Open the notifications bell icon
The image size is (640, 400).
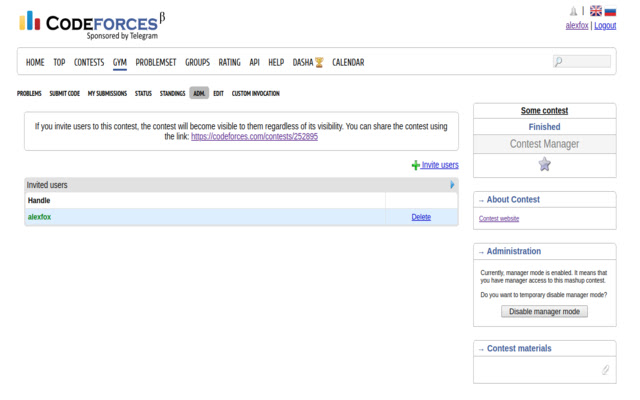coord(573,11)
